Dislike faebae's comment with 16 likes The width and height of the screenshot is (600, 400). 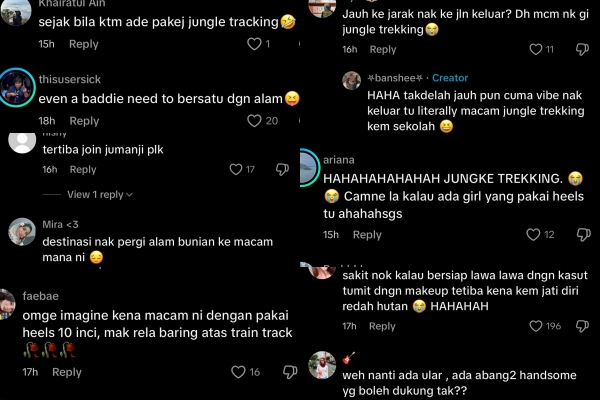click(290, 372)
